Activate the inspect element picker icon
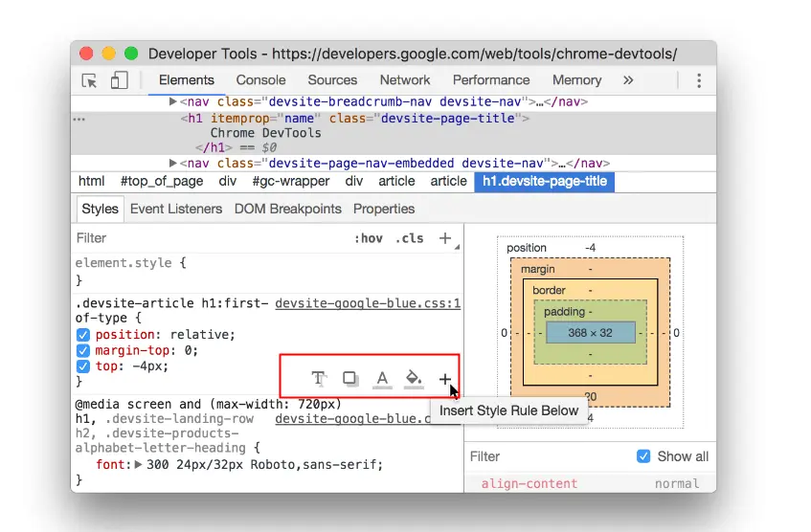 [89, 80]
